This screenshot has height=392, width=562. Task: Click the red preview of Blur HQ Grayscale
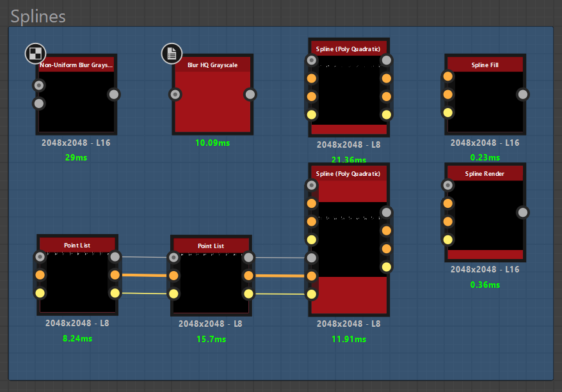point(213,102)
